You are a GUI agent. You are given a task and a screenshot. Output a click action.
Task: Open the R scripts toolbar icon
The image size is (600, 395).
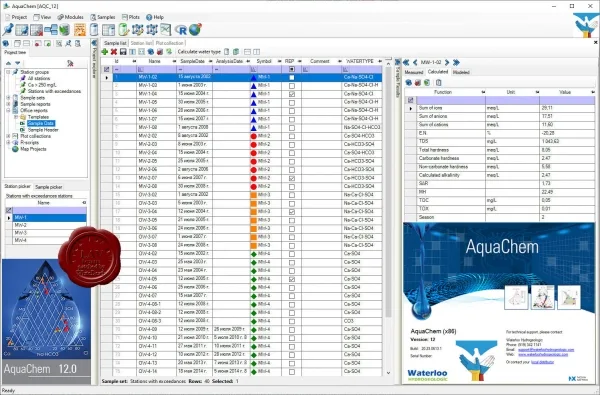click(181, 30)
